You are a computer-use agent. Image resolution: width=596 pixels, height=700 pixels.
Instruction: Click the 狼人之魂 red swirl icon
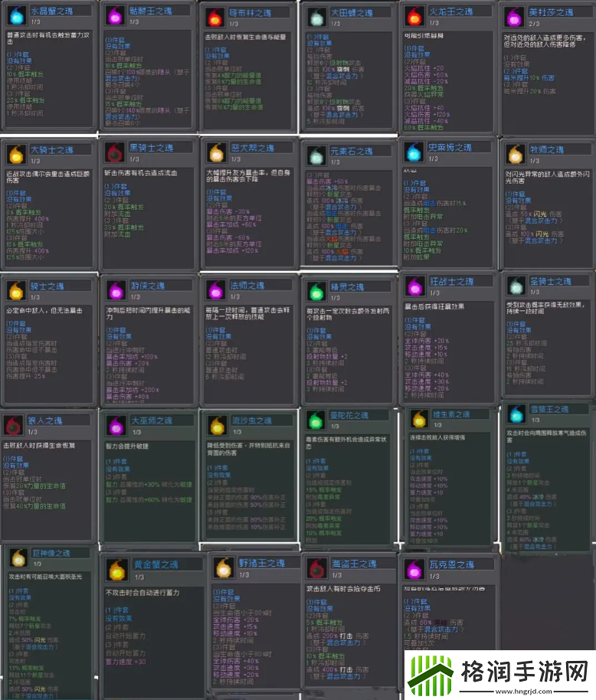coord(13,426)
